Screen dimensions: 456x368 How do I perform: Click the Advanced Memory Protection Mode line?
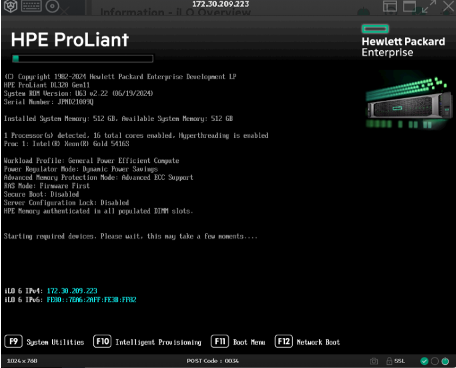(98, 177)
